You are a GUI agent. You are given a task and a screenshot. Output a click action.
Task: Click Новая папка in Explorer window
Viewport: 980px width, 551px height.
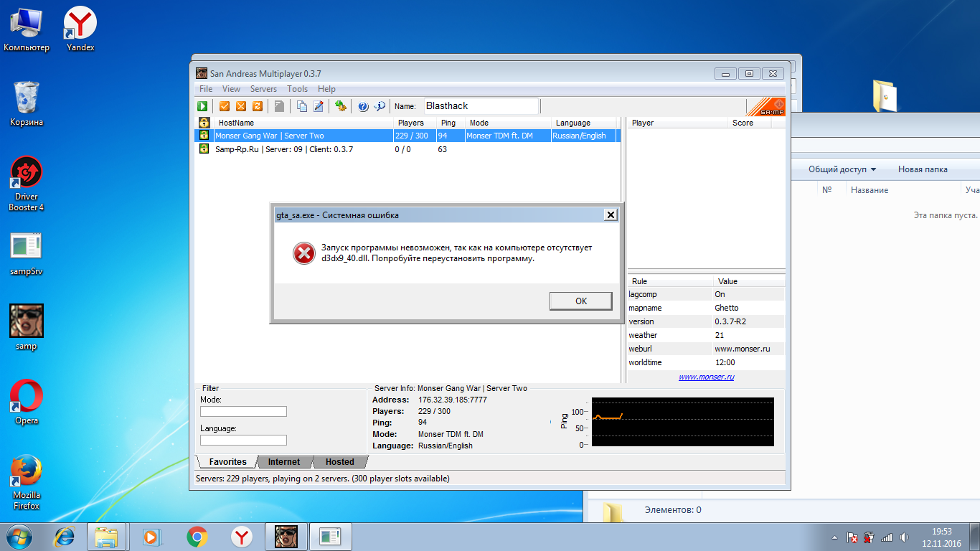click(923, 169)
